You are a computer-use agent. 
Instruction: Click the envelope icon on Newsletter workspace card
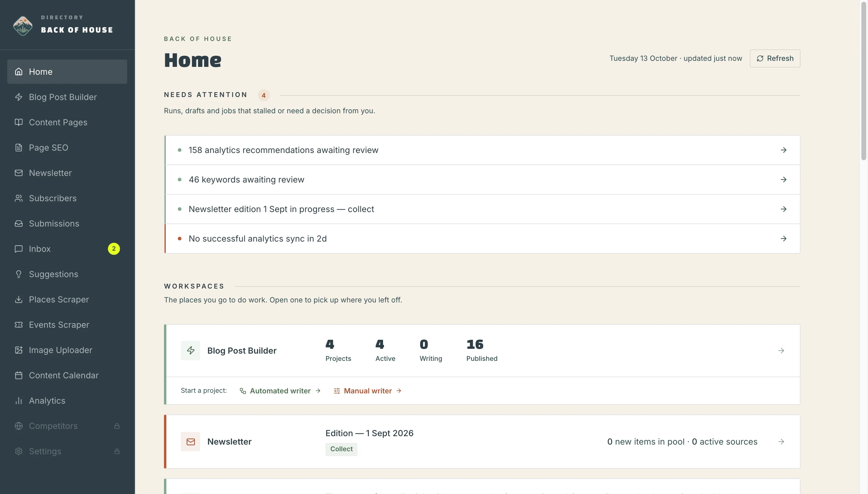[x=190, y=441]
